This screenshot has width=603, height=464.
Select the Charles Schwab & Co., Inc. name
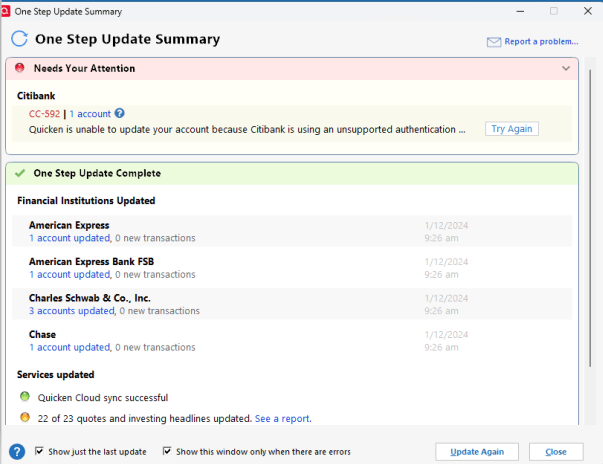[90, 298]
